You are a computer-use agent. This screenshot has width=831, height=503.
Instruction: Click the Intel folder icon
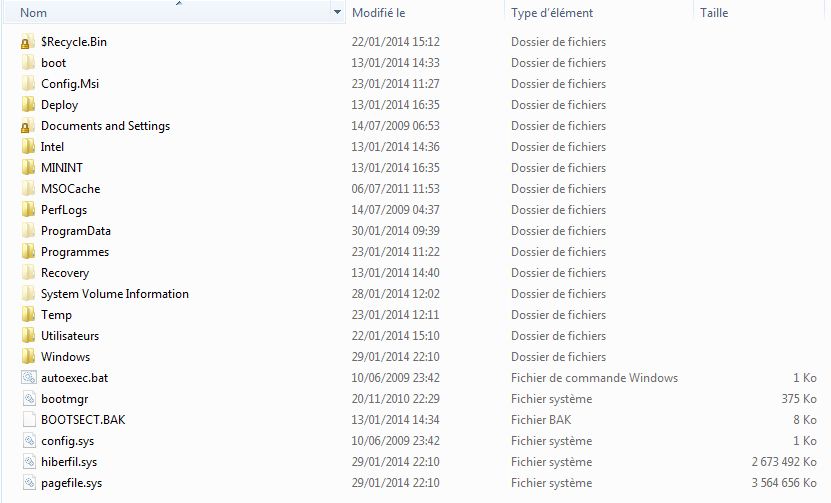pos(28,147)
